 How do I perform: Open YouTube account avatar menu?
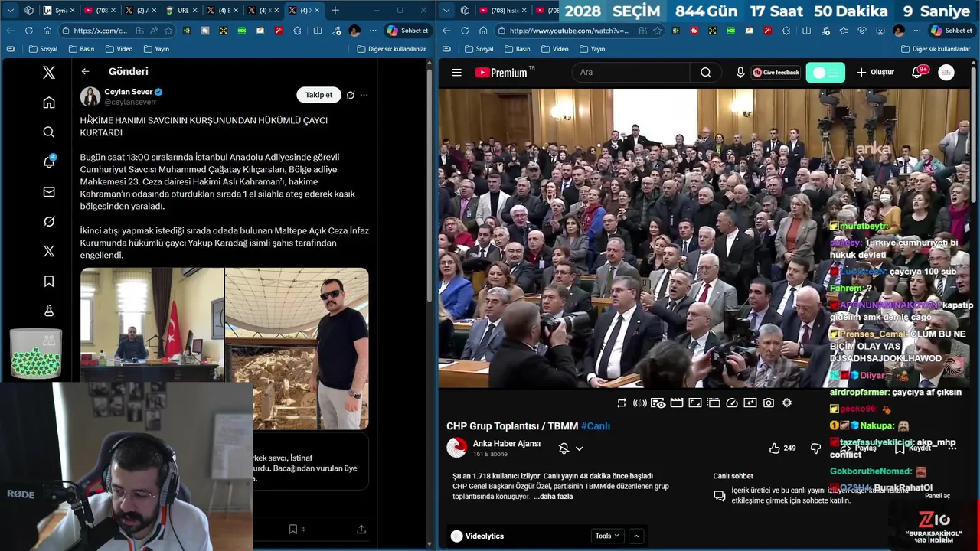pyautogui.click(x=946, y=73)
